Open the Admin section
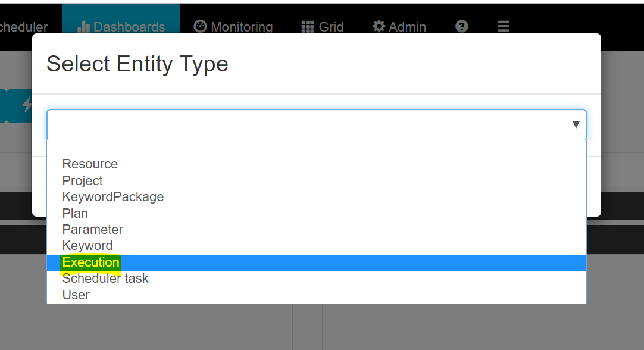This screenshot has height=350, width=644. (x=399, y=27)
